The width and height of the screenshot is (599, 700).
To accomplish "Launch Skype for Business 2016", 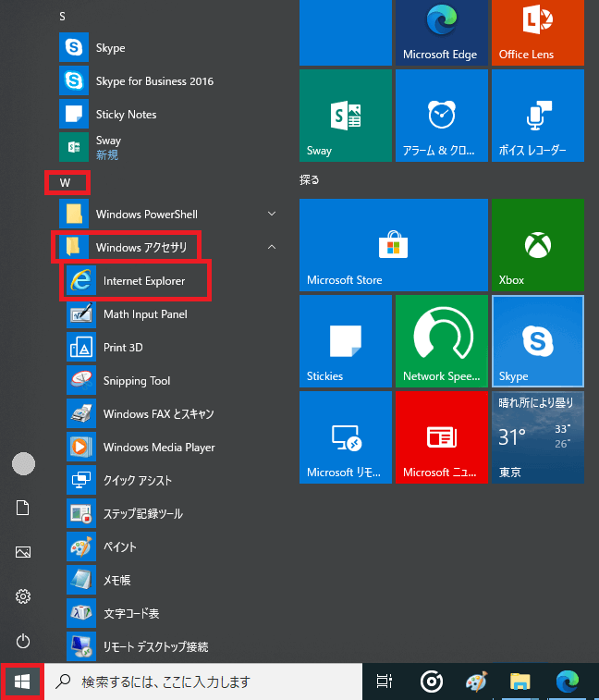I will (169, 80).
